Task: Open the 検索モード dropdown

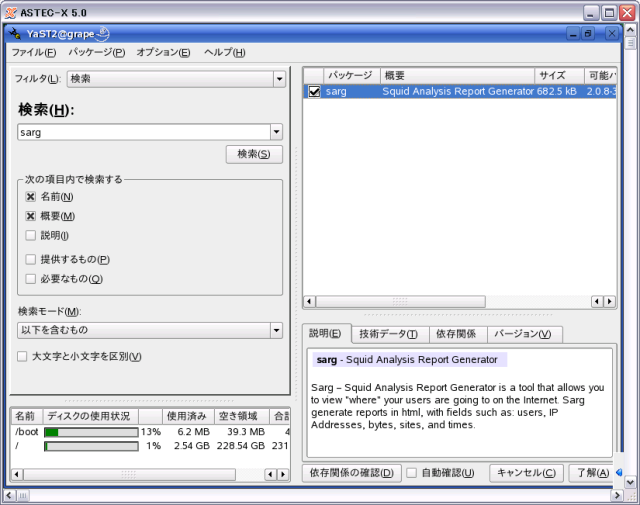Action: 276,330
